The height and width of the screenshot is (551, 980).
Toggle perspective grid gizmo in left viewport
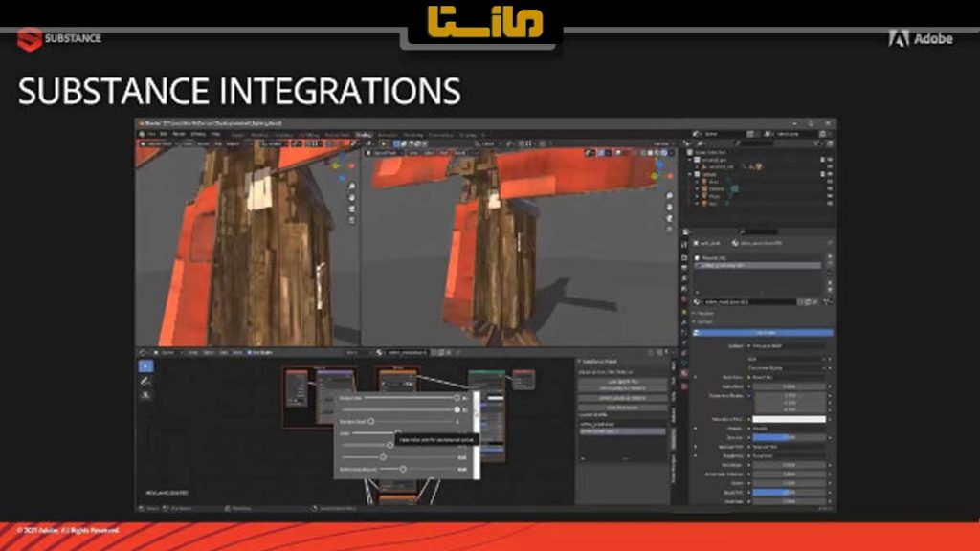click(352, 220)
